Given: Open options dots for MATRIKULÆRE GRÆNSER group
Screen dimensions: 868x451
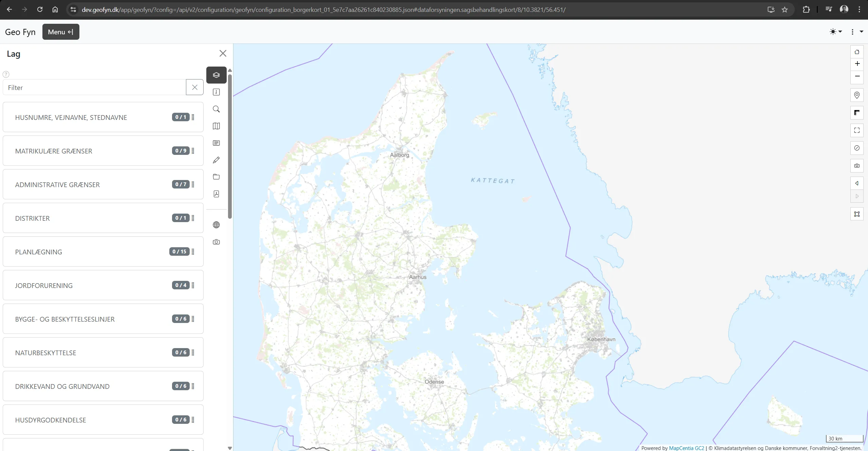Looking at the screenshot, I should pos(193,151).
